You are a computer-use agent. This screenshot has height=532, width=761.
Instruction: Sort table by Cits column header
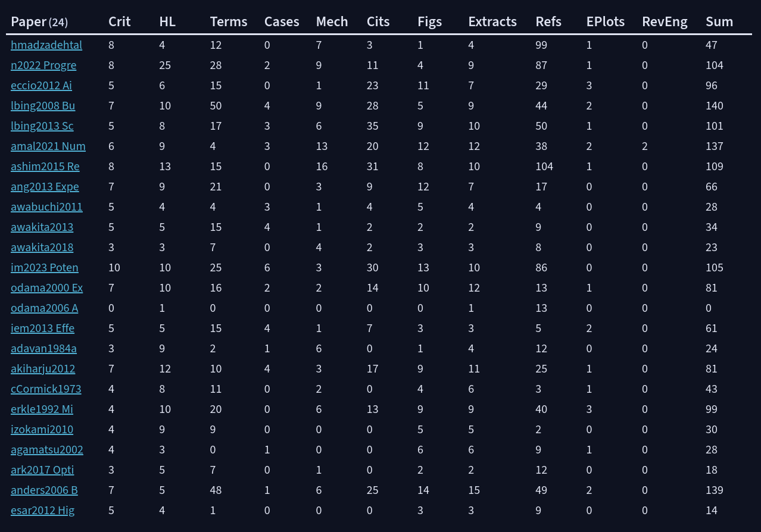pyautogui.click(x=378, y=22)
